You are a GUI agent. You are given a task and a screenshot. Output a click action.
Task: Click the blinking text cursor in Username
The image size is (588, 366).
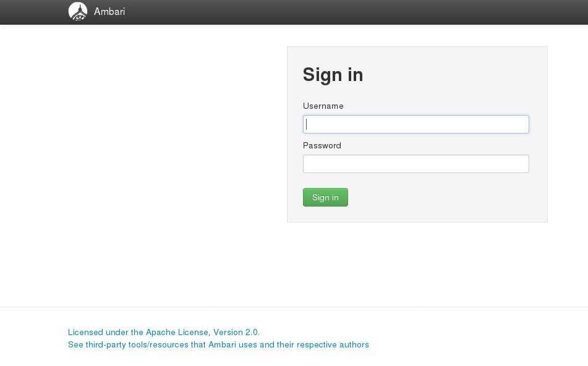(x=307, y=124)
